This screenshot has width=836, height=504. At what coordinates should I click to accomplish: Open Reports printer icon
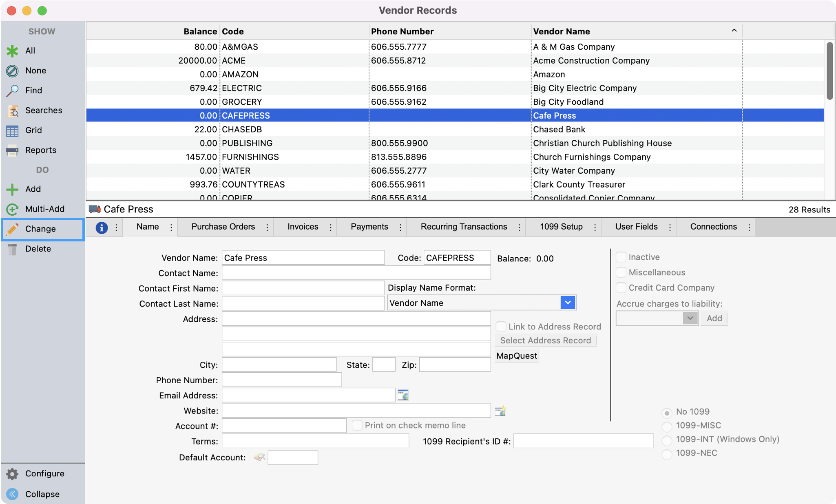pos(12,150)
